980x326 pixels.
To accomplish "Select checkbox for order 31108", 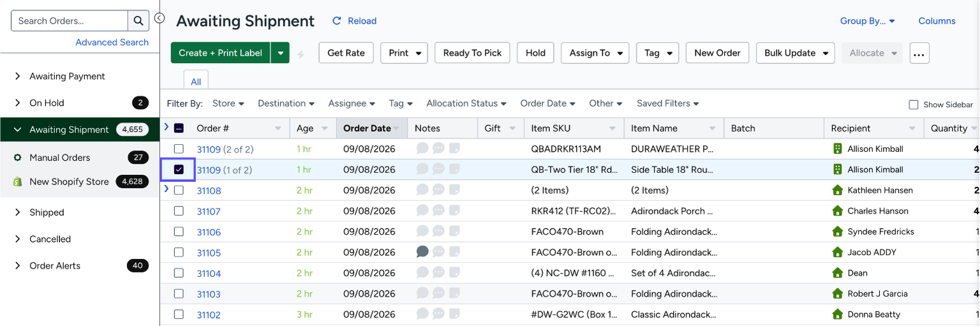I will 179,190.
